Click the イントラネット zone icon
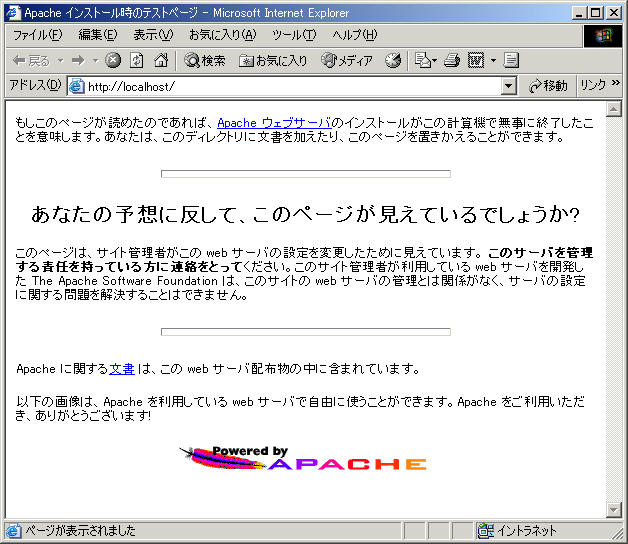 pyautogui.click(x=485, y=531)
